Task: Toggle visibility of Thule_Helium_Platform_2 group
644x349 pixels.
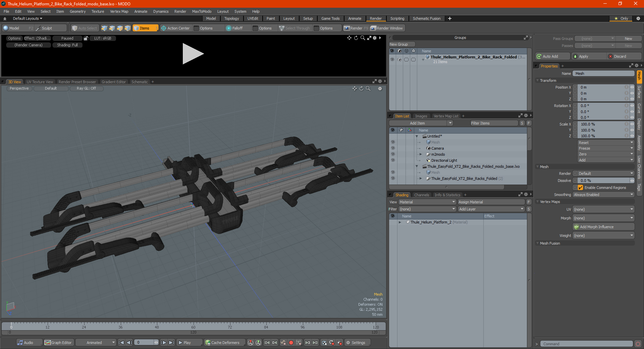Action: [x=392, y=59]
